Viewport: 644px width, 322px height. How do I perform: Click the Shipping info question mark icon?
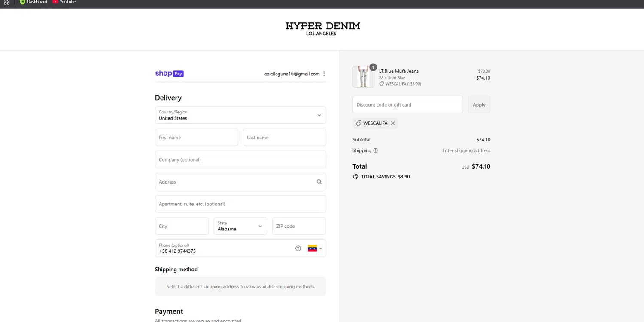point(376,150)
